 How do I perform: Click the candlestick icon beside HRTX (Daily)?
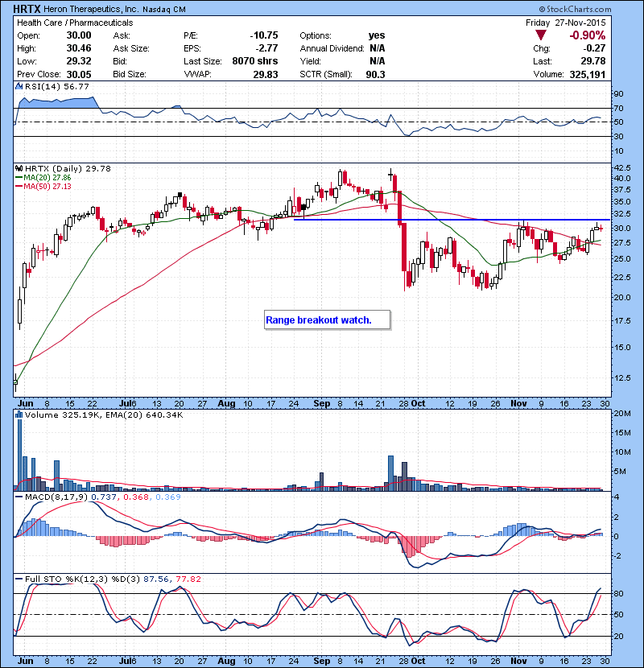point(19,168)
